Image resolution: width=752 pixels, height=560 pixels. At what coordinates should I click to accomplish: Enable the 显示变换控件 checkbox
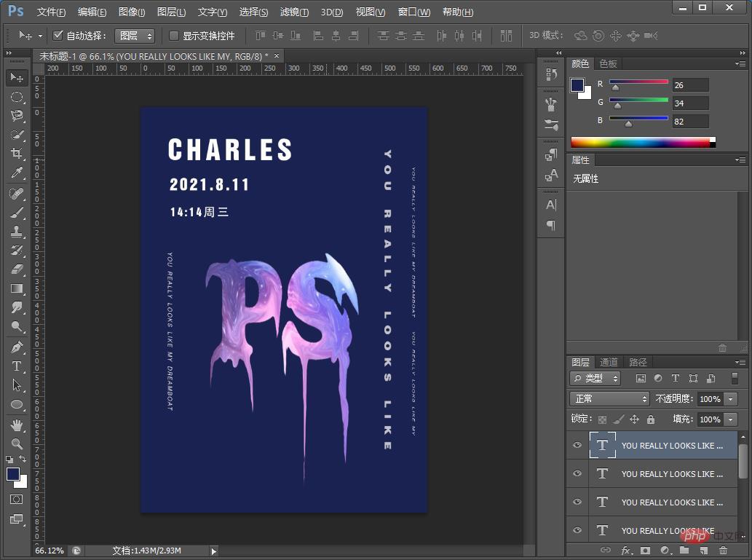[174, 36]
